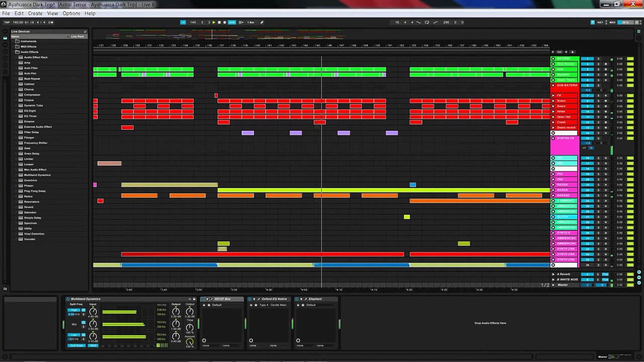Toggle the metronome dots icon
This screenshot has height=362, width=644.
pos(50,22)
